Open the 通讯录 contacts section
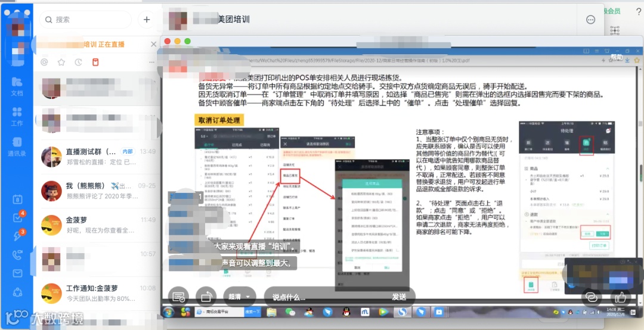Image resolution: width=644 pixels, height=330 pixels. [x=17, y=147]
